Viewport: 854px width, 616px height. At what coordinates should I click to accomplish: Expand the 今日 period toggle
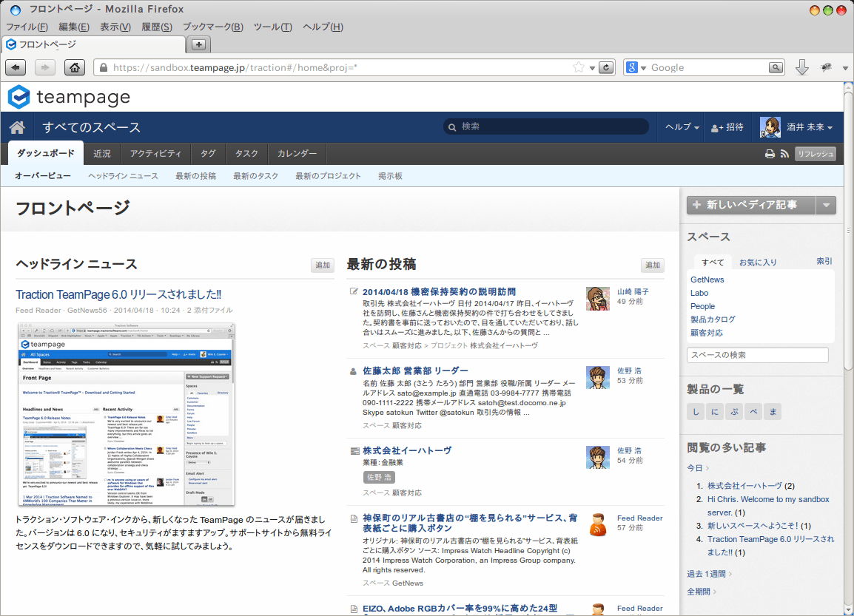tap(698, 468)
